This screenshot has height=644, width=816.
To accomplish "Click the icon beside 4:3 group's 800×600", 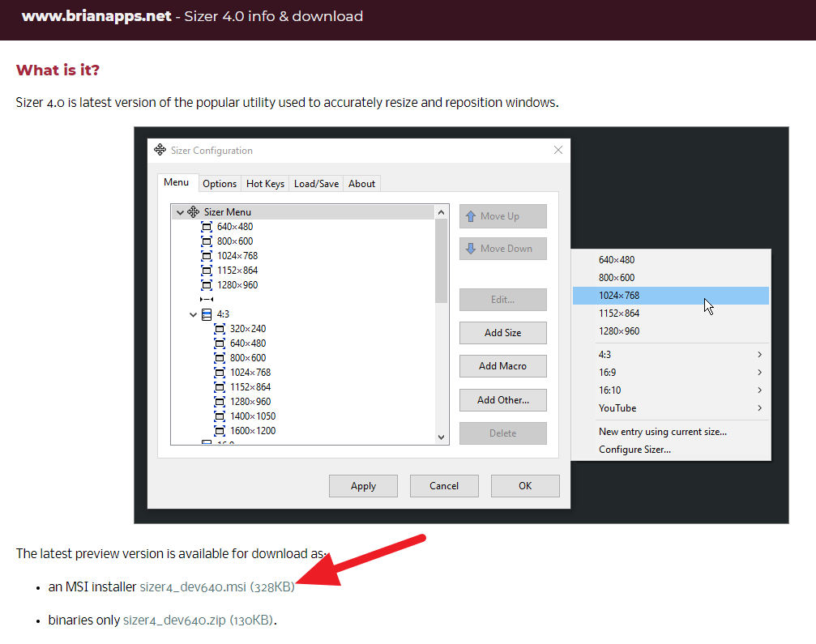I will (x=220, y=358).
